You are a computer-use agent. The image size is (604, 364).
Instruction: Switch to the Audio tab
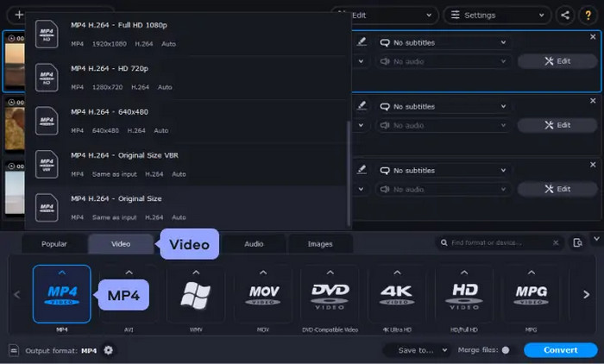[254, 244]
